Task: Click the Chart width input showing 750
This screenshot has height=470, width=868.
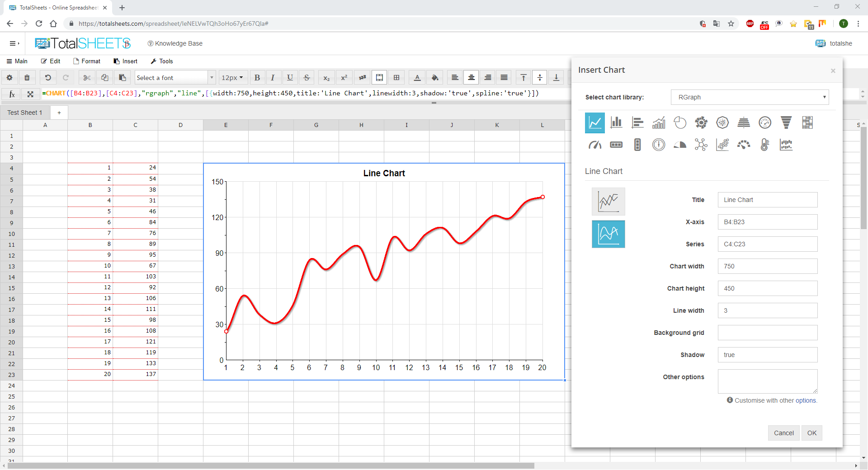Action: point(767,266)
